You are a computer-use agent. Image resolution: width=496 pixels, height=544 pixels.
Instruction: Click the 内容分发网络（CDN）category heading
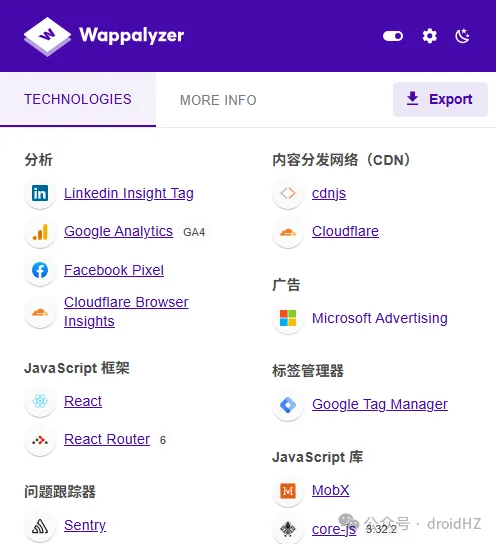point(341,160)
